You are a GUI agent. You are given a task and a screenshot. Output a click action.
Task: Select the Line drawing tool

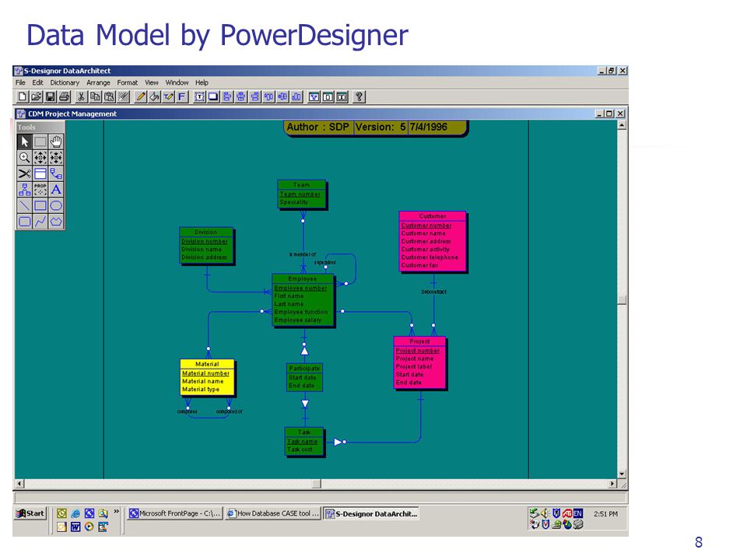24,205
